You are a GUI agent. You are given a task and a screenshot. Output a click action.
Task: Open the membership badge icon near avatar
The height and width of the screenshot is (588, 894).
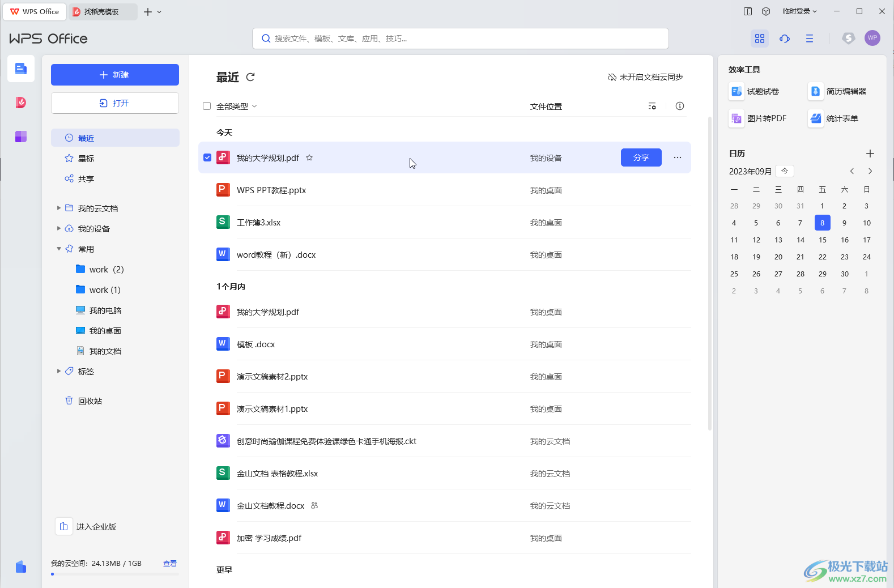coord(848,38)
